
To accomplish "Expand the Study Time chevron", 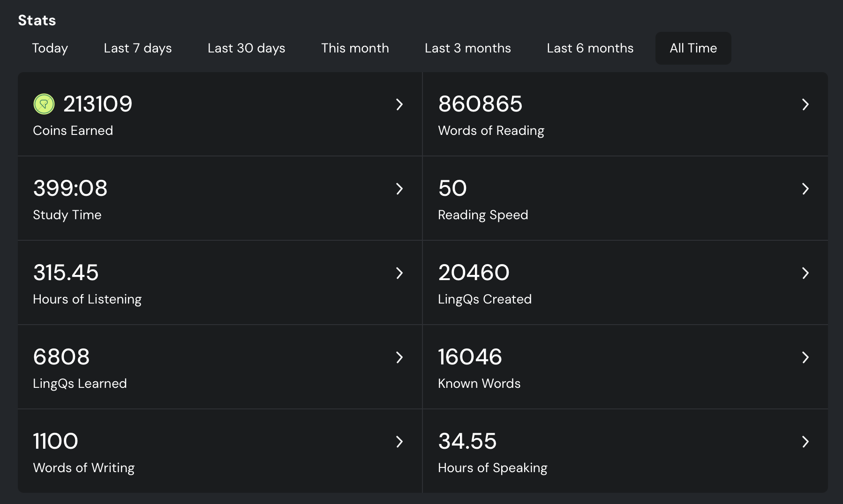I will 399,189.
